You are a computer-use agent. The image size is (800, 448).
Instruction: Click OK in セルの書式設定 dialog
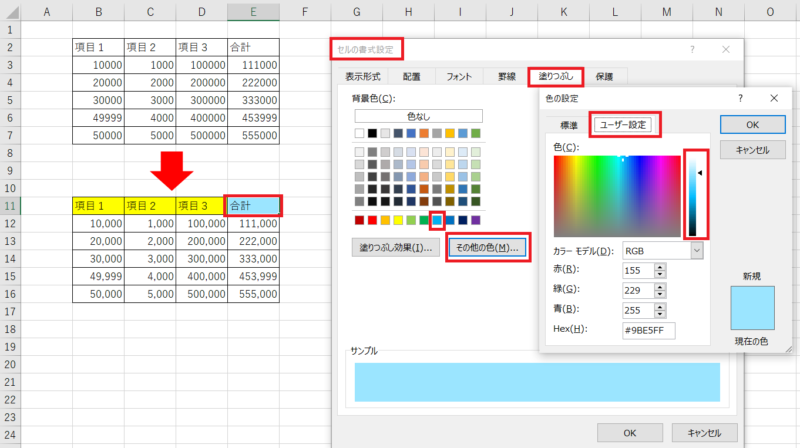point(630,433)
